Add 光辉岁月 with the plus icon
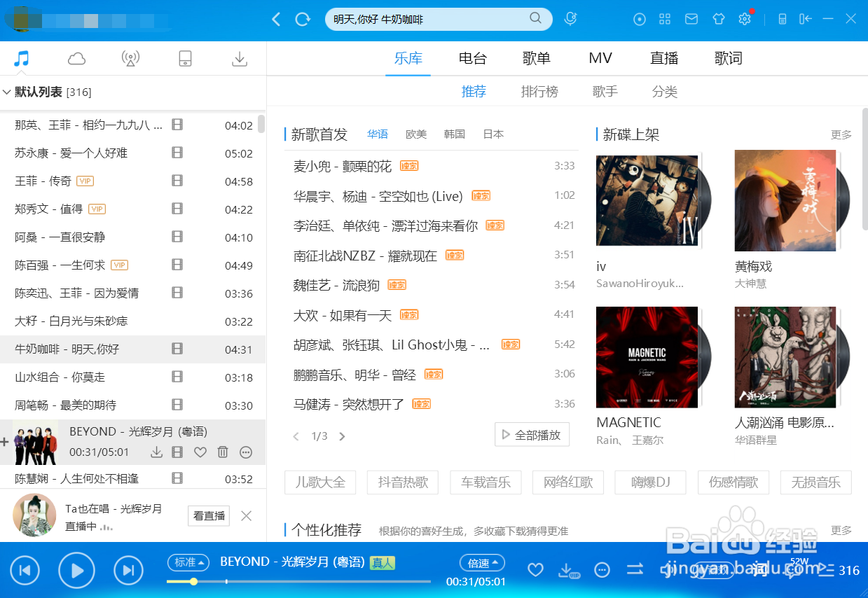The width and height of the screenshot is (868, 598). pyautogui.click(x=5, y=442)
